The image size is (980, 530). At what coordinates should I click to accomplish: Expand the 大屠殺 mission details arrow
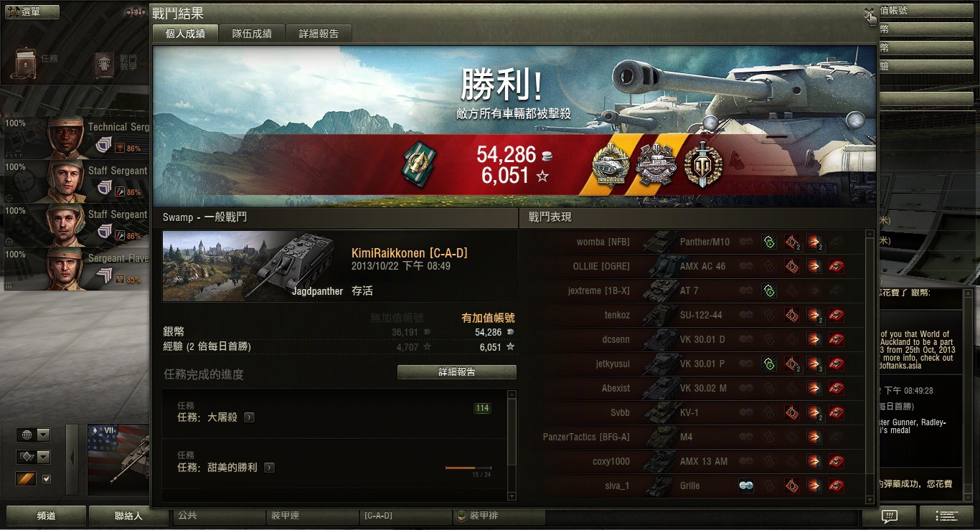tap(249, 417)
